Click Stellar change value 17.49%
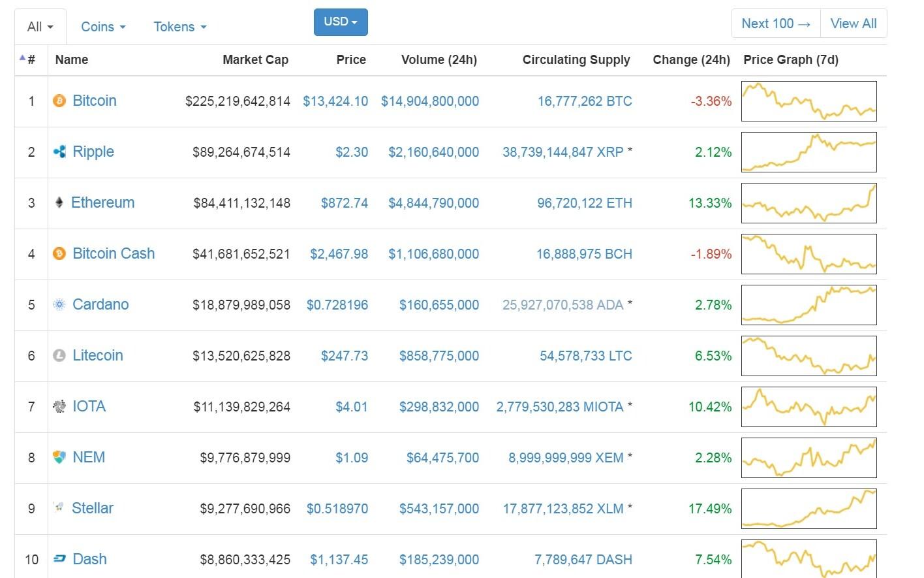Viewport: 924px width, 578px height. [710, 509]
